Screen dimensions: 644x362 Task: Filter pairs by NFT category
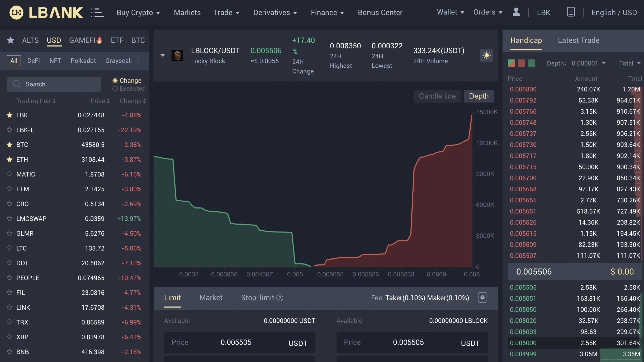[55, 61]
